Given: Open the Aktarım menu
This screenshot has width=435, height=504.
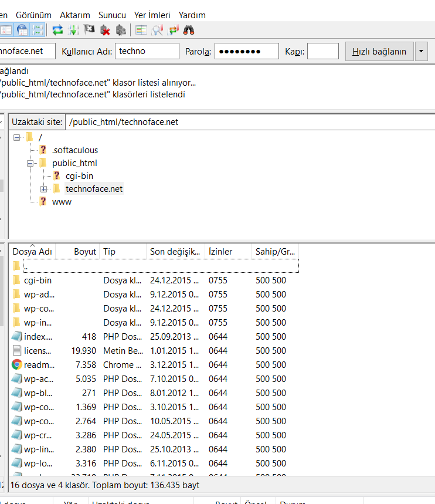Looking at the screenshot, I should [75, 15].
